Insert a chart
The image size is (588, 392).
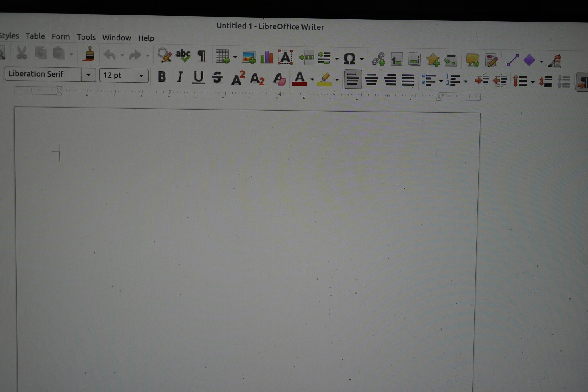pyautogui.click(x=267, y=57)
